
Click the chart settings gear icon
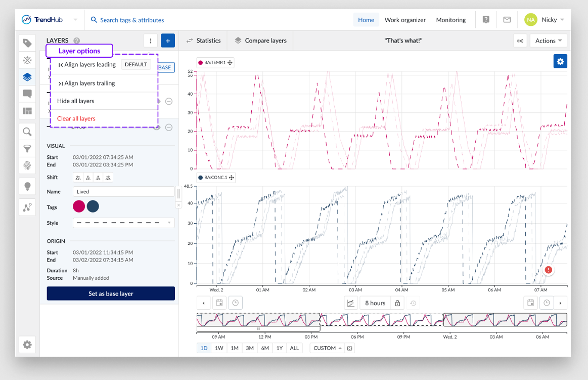[560, 62]
